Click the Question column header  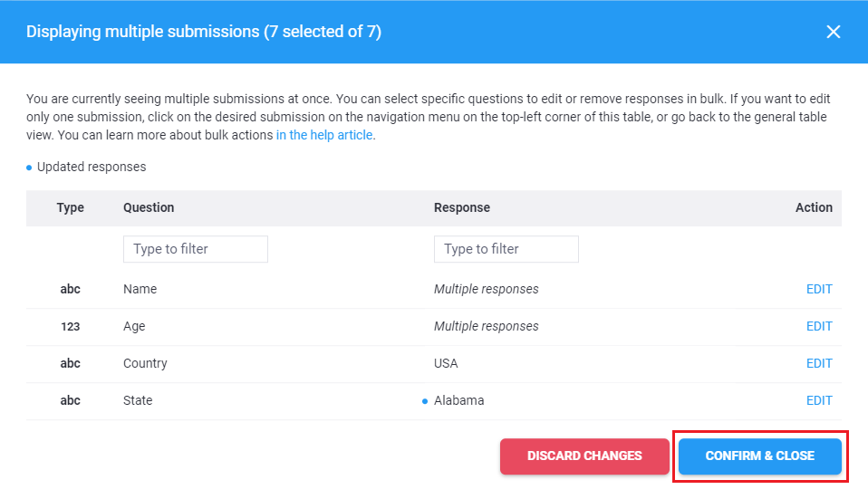[149, 207]
